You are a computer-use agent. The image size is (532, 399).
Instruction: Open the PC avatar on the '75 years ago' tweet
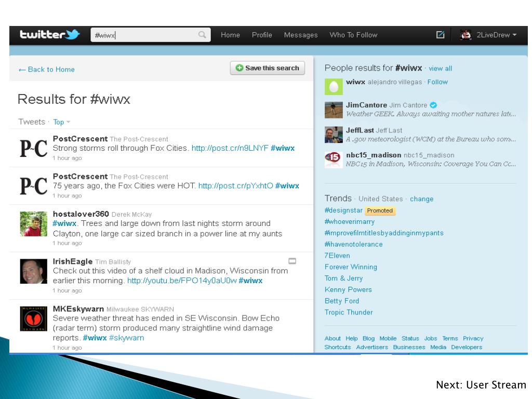pos(34,186)
